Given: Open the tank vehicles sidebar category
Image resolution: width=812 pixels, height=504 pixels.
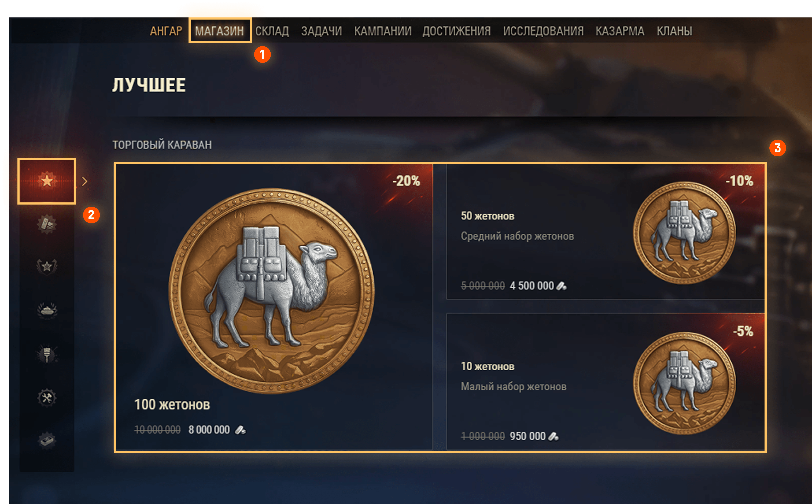Looking at the screenshot, I should (x=47, y=310).
